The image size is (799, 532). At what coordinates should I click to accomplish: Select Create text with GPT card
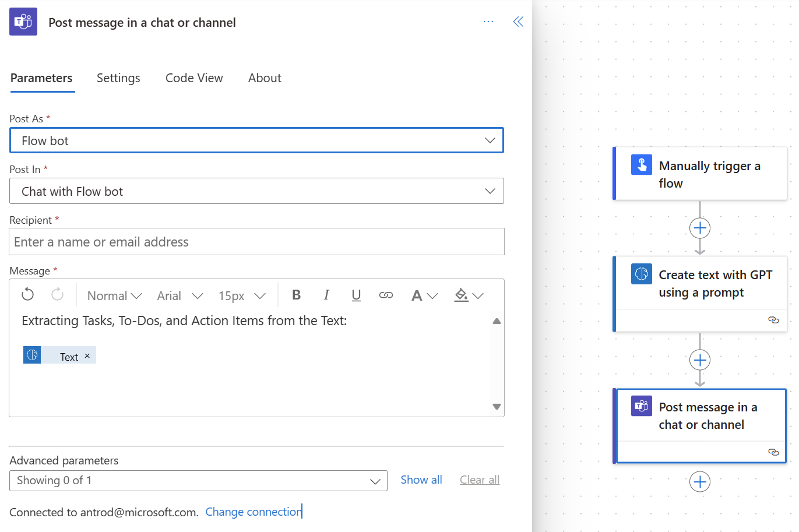[700, 294]
